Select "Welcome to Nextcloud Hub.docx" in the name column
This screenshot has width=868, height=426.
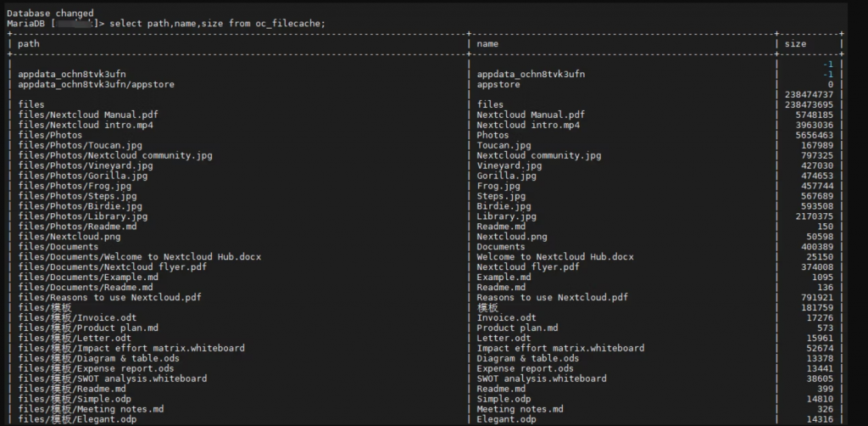pyautogui.click(x=555, y=257)
